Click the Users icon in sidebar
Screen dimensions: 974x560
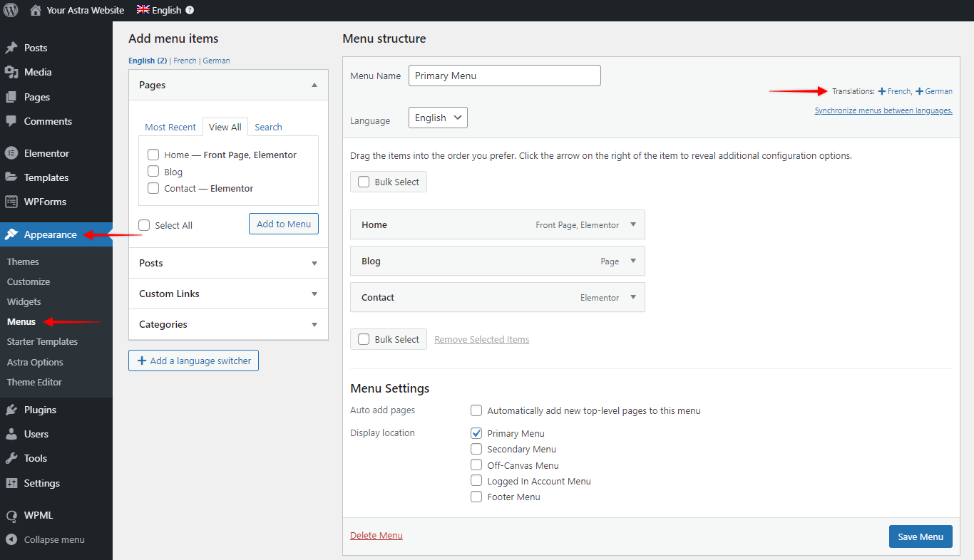(11, 434)
